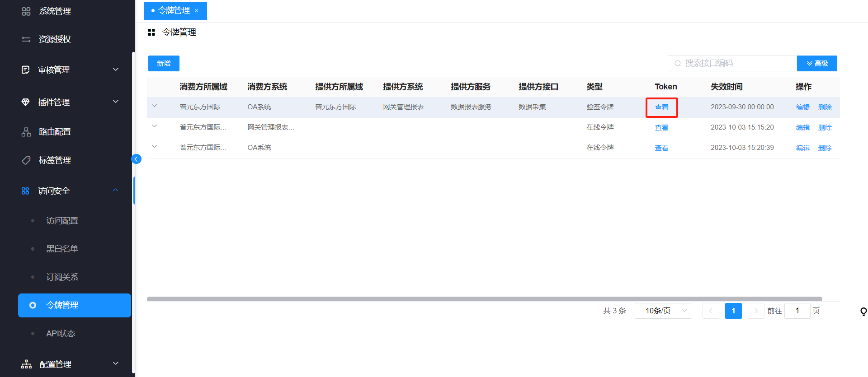Expand the 配置管理 menu chevron
The width and height of the screenshot is (868, 377).
(116, 363)
